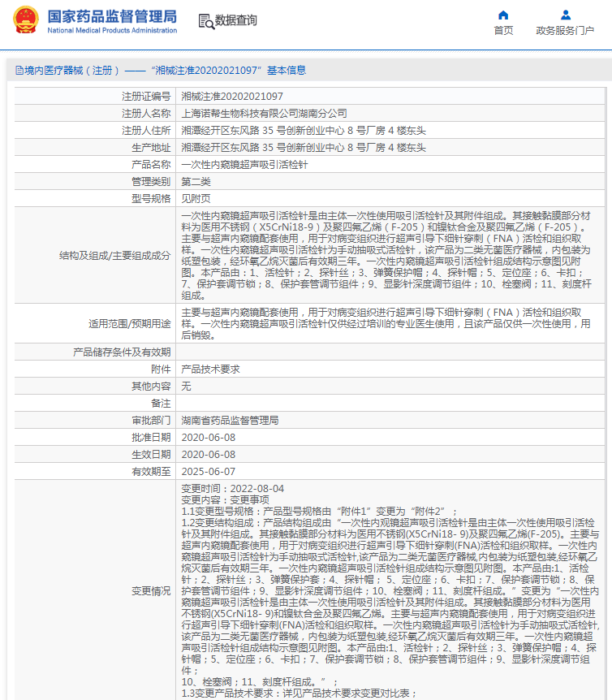
Task: Click the 见附页 model specification value
Action: pos(196,198)
